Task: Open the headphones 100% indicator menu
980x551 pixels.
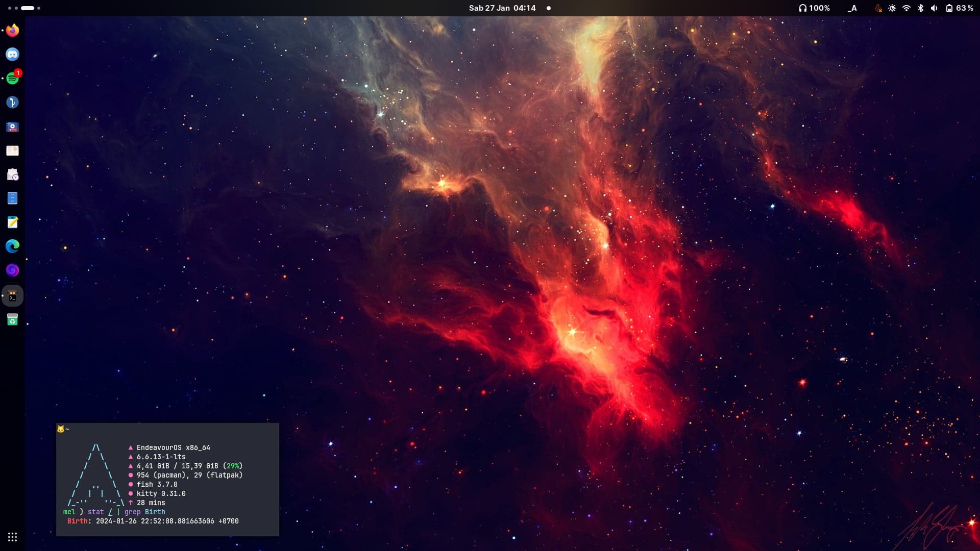Action: tap(814, 8)
